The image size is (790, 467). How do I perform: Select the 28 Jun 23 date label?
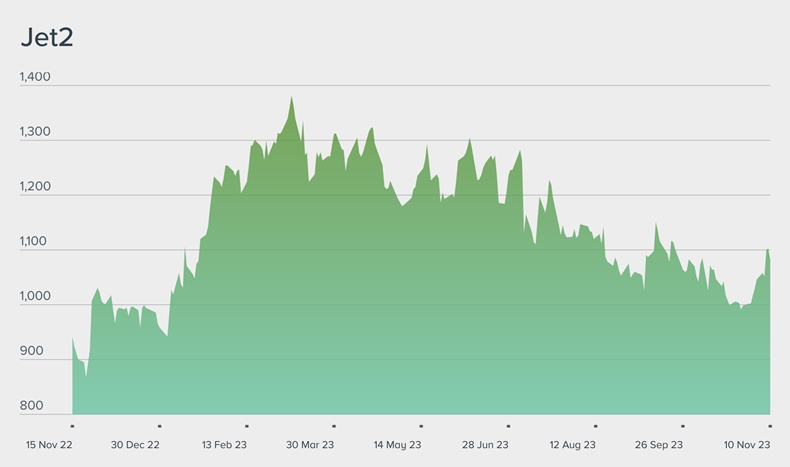point(485,445)
